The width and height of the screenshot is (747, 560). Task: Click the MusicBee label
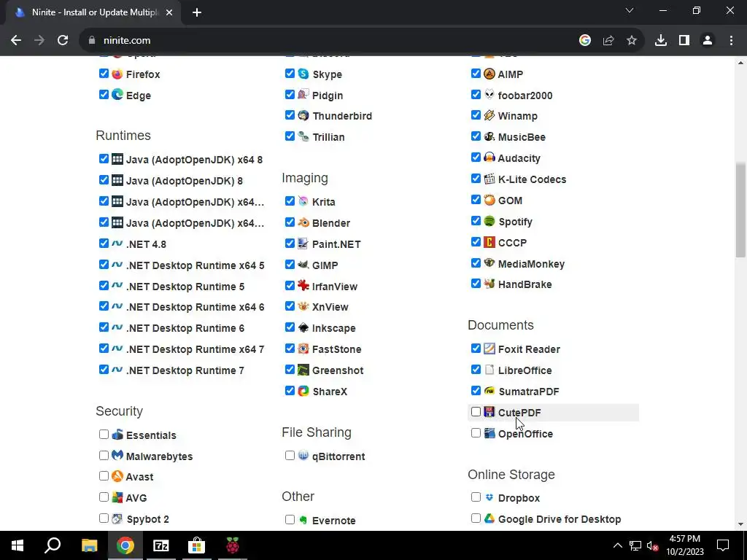pyautogui.click(x=522, y=137)
